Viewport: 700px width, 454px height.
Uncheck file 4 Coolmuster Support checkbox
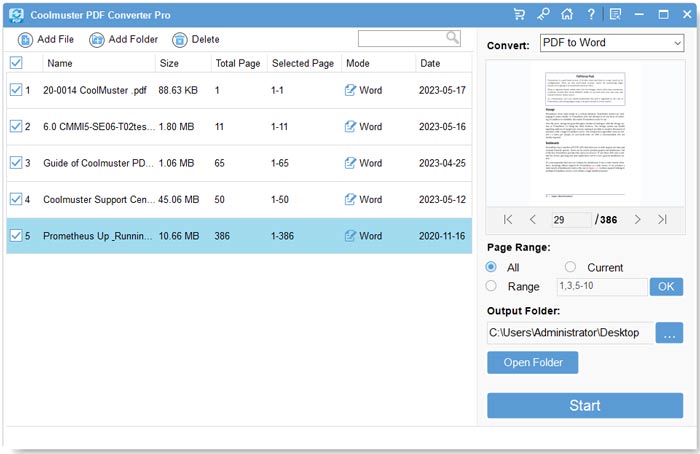16,199
